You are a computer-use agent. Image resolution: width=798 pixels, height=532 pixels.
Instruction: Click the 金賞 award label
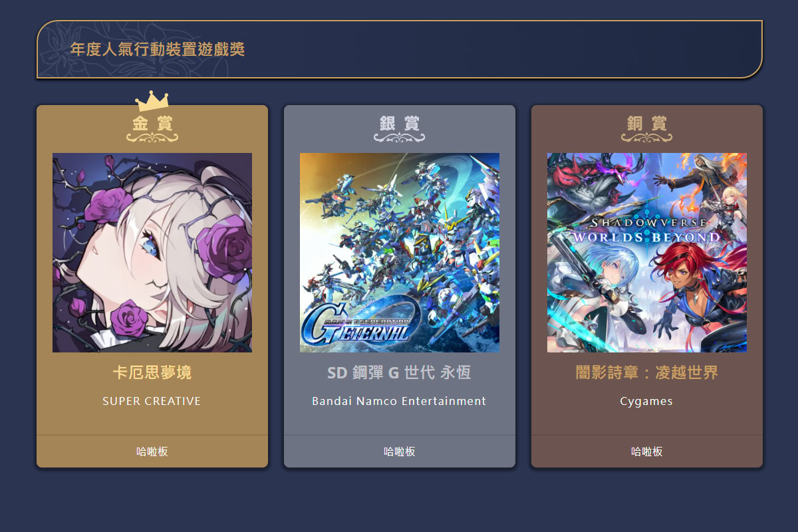click(x=152, y=123)
